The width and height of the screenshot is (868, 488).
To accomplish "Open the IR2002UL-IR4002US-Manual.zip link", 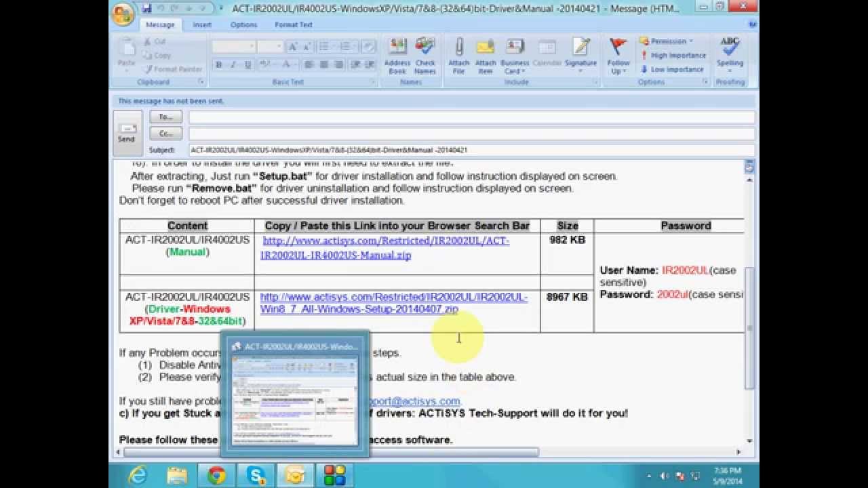I will (384, 248).
